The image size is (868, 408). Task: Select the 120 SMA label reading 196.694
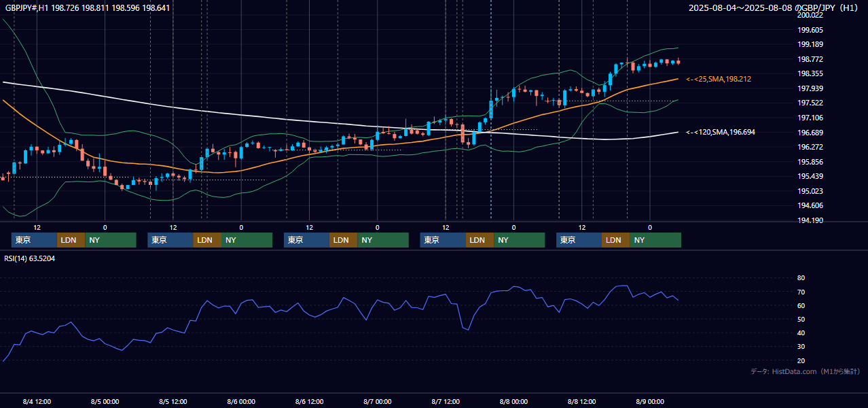pyautogui.click(x=721, y=132)
